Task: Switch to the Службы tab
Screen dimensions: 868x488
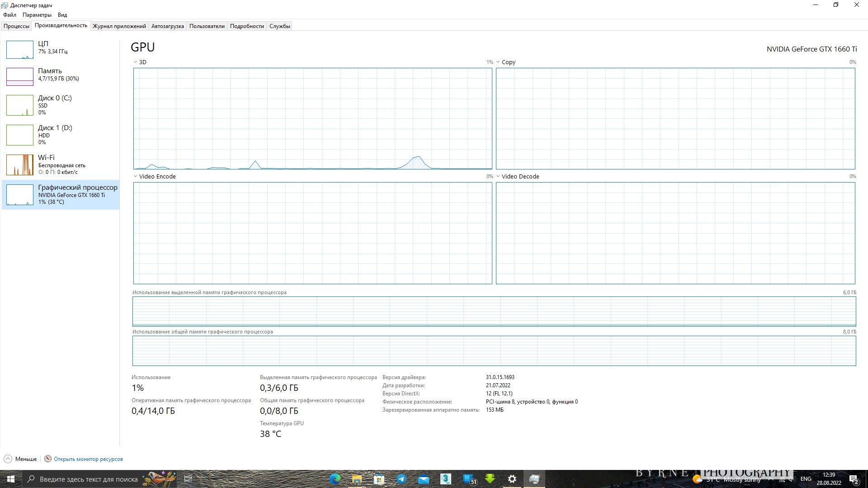Action: (x=280, y=26)
